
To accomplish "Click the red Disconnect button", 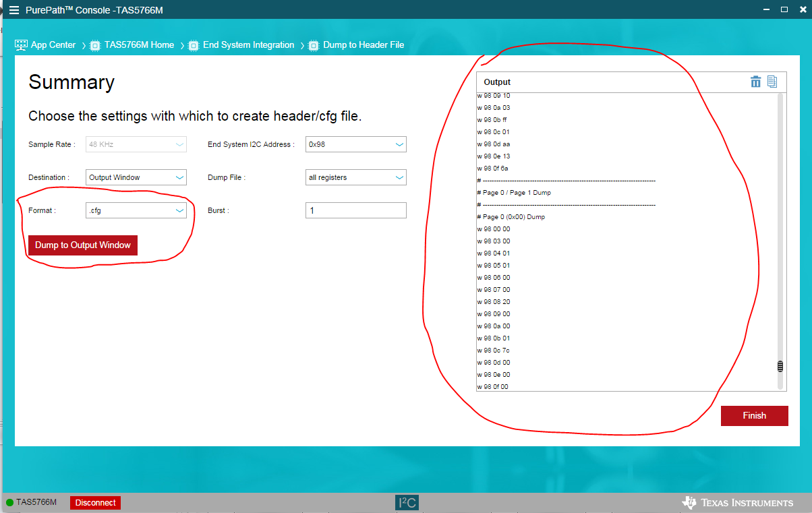I will 95,502.
